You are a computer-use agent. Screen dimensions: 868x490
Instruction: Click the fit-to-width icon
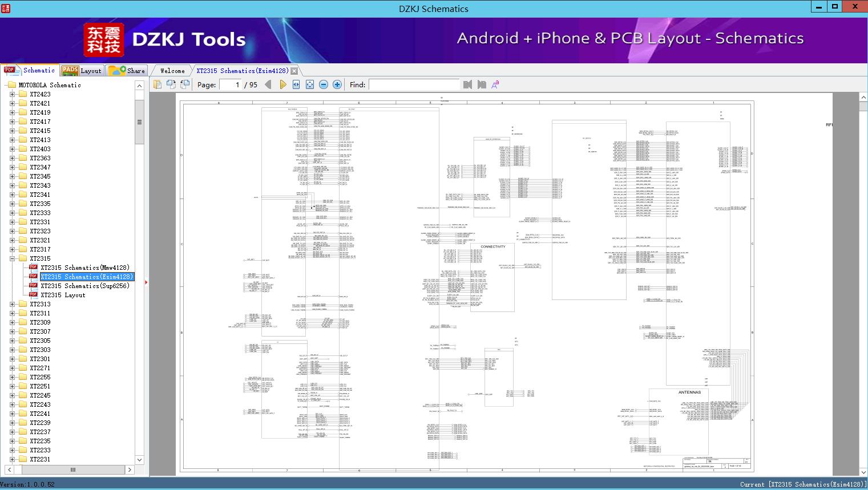click(x=296, y=84)
